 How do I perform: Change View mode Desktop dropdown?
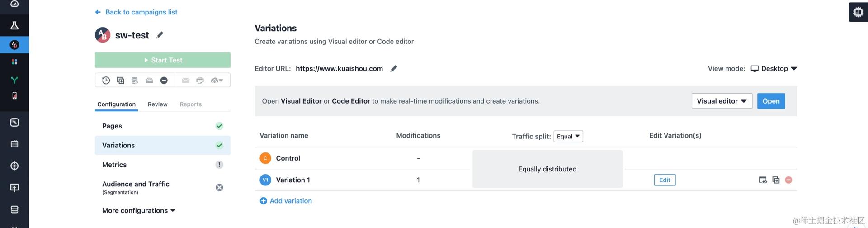point(774,68)
